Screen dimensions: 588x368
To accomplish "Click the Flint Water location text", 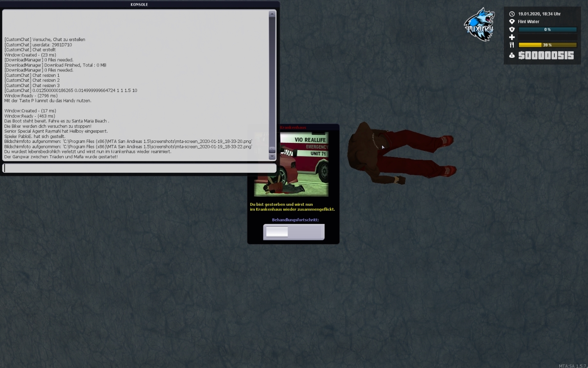I will click(529, 22).
